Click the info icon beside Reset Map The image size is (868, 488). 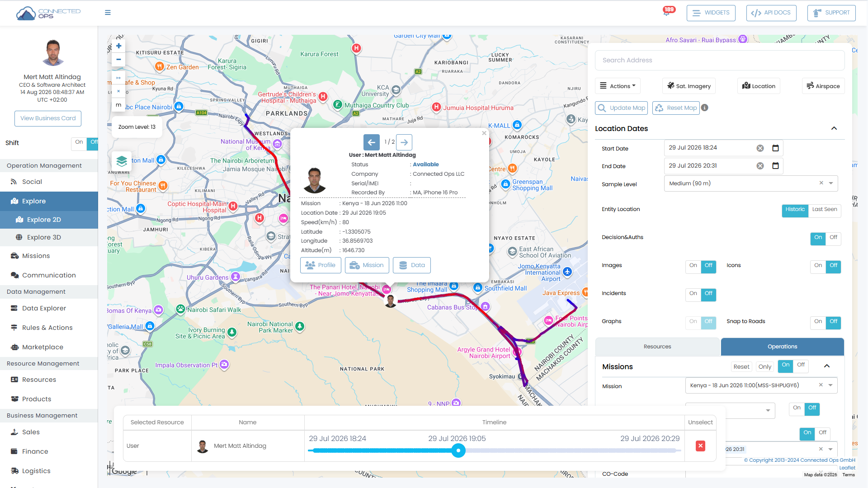tap(705, 108)
